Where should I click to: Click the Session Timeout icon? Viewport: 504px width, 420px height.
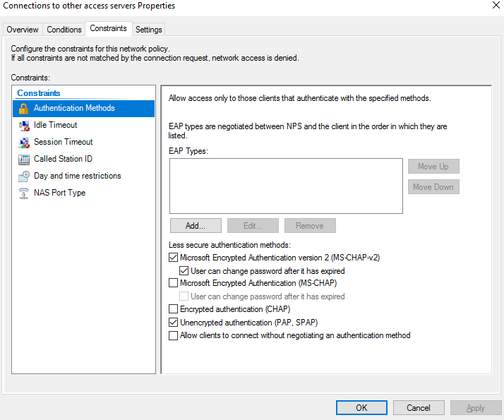click(x=23, y=142)
